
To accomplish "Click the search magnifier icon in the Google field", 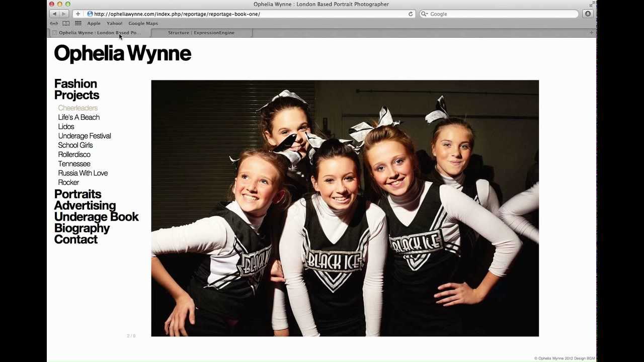I will pos(425,14).
